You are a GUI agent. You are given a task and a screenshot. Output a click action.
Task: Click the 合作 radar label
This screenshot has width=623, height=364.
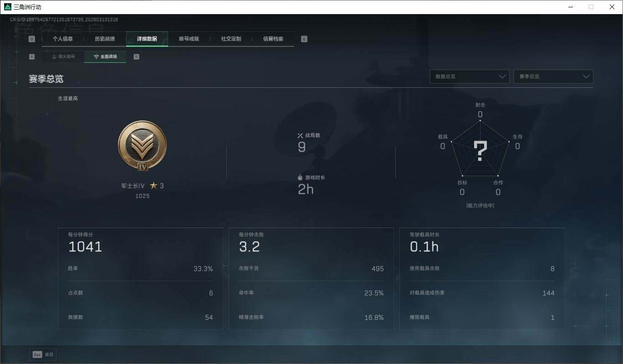[498, 183]
